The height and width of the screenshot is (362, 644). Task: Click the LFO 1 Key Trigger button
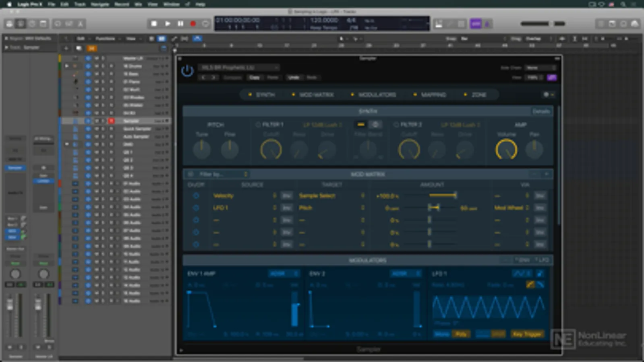click(527, 334)
